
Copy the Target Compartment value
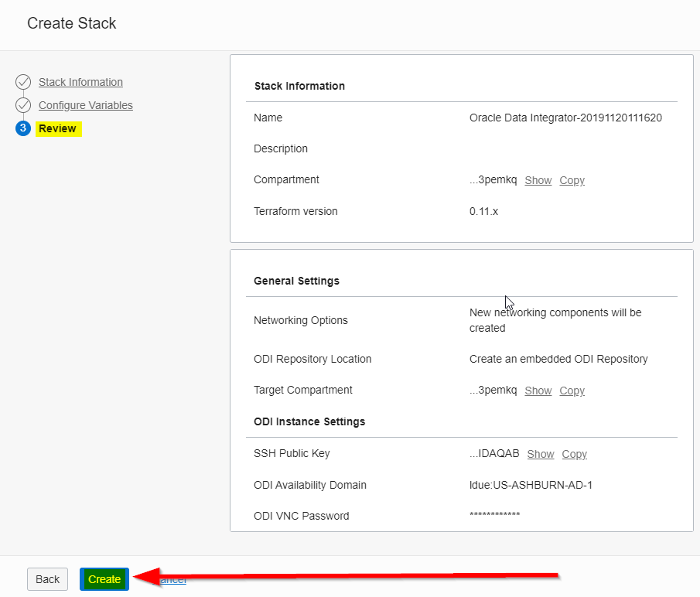pyautogui.click(x=572, y=391)
